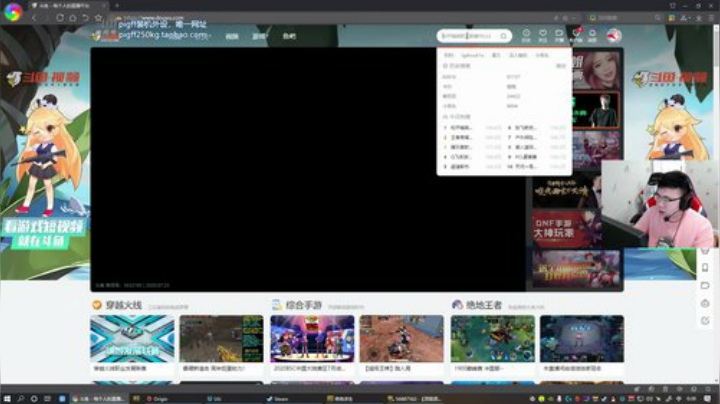
Task: Click the 穿越火线 section heading
Action: [124, 305]
